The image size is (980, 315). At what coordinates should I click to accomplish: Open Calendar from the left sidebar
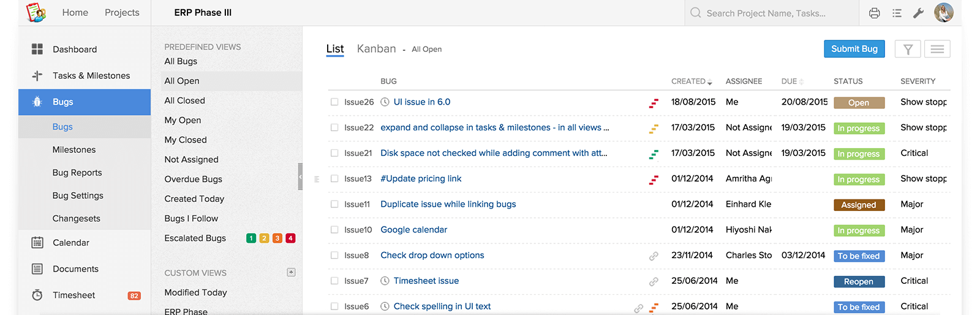[71, 243]
